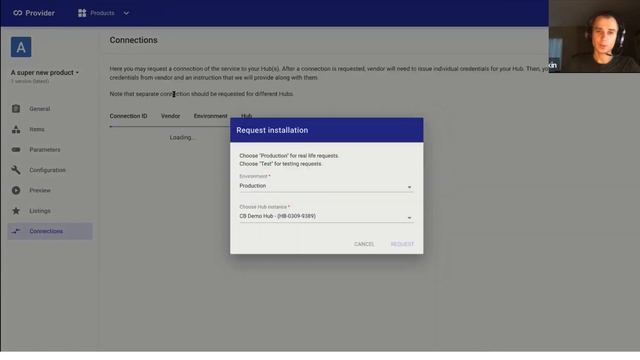Click the Provider brand name
Image resolution: width=640 pixels, height=360 pixels.
point(40,13)
